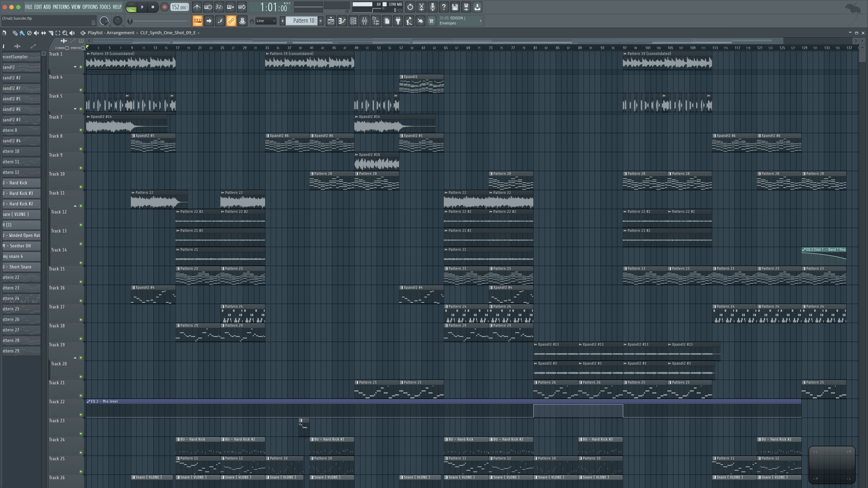
Task: Open the Piano roll icon
Action: click(342, 21)
